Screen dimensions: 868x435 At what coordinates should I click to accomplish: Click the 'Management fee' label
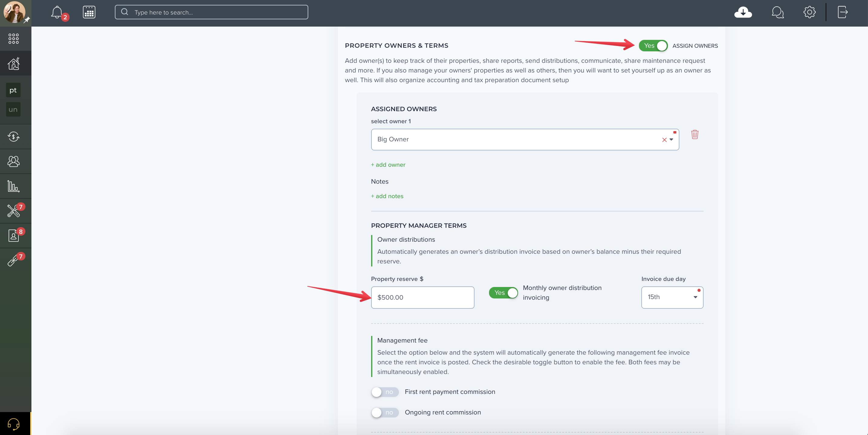402,341
